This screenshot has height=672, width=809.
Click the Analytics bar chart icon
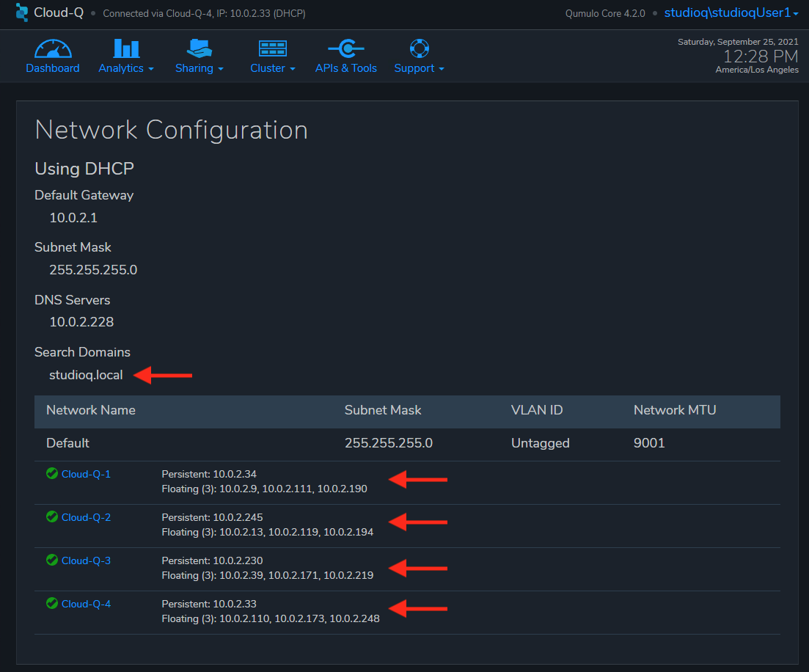coord(126,48)
